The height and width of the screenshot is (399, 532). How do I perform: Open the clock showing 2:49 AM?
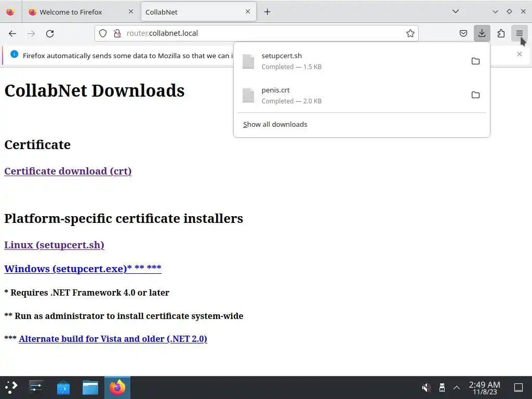[485, 388]
